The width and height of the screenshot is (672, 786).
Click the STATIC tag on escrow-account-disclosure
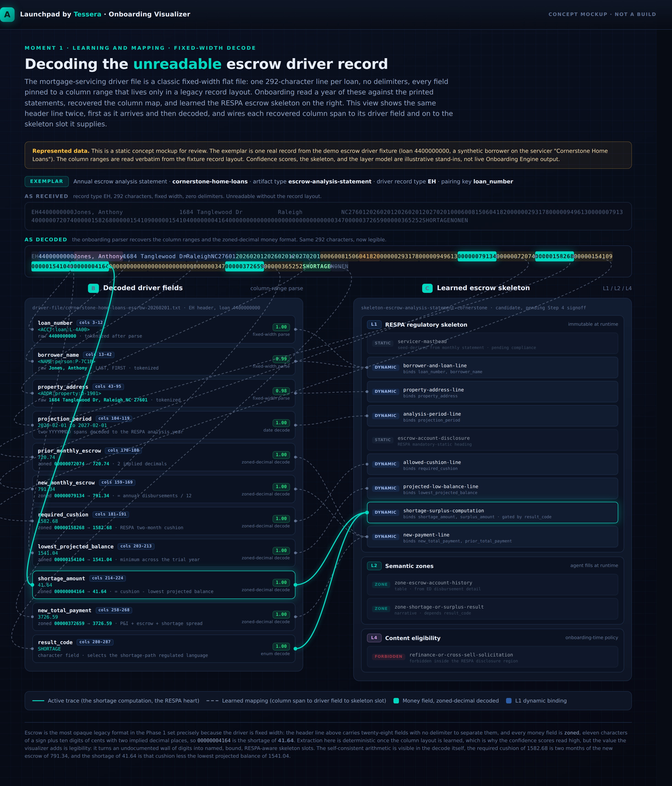coord(383,440)
